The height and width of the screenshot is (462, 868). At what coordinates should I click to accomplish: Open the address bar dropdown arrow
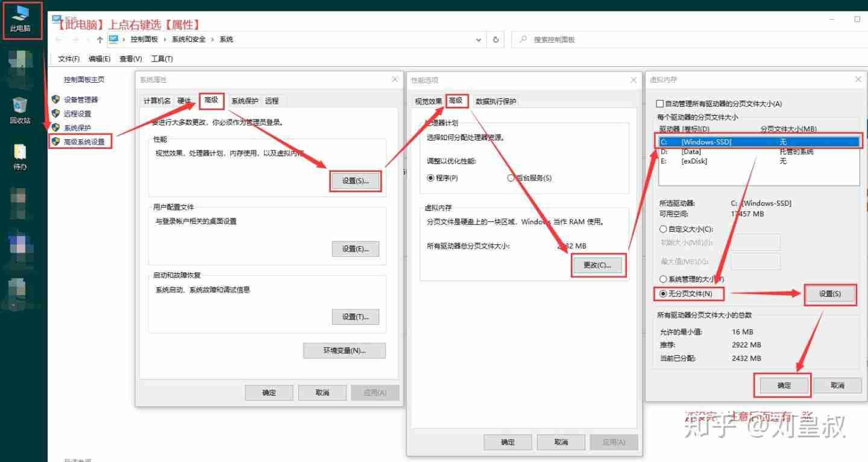479,39
